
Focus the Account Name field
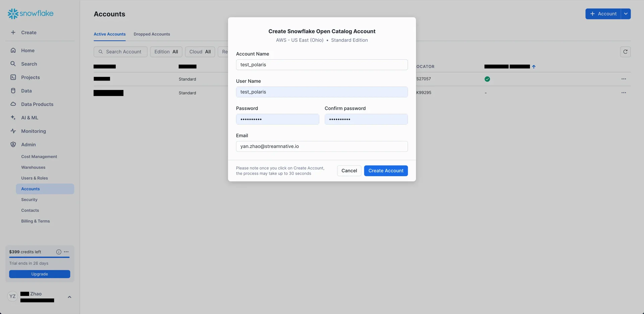point(322,65)
